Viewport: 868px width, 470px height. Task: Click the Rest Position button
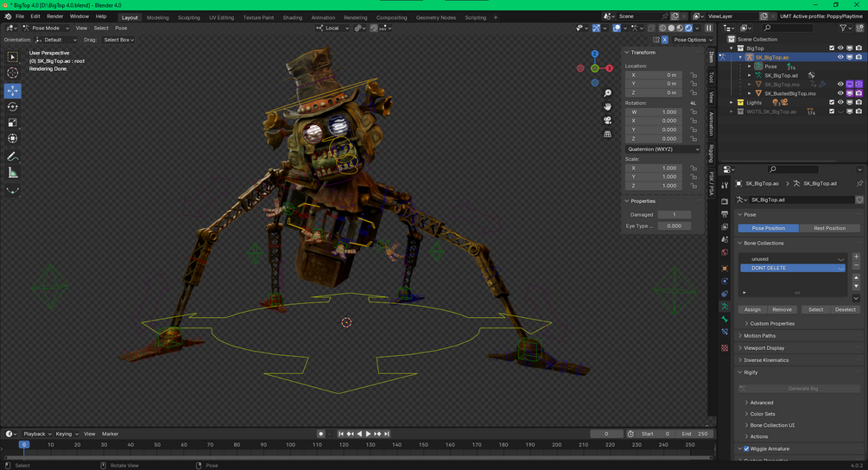click(829, 228)
